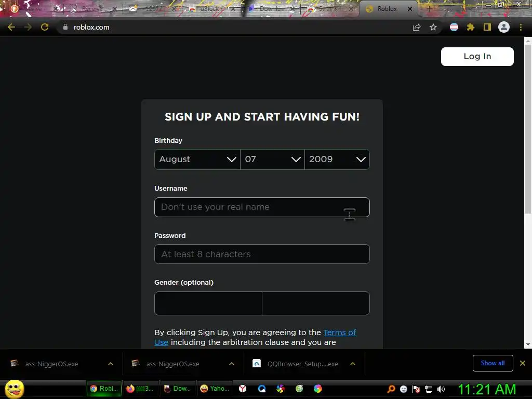
Task: Click the vertical scrollbar thumb
Action: (x=528, y=129)
